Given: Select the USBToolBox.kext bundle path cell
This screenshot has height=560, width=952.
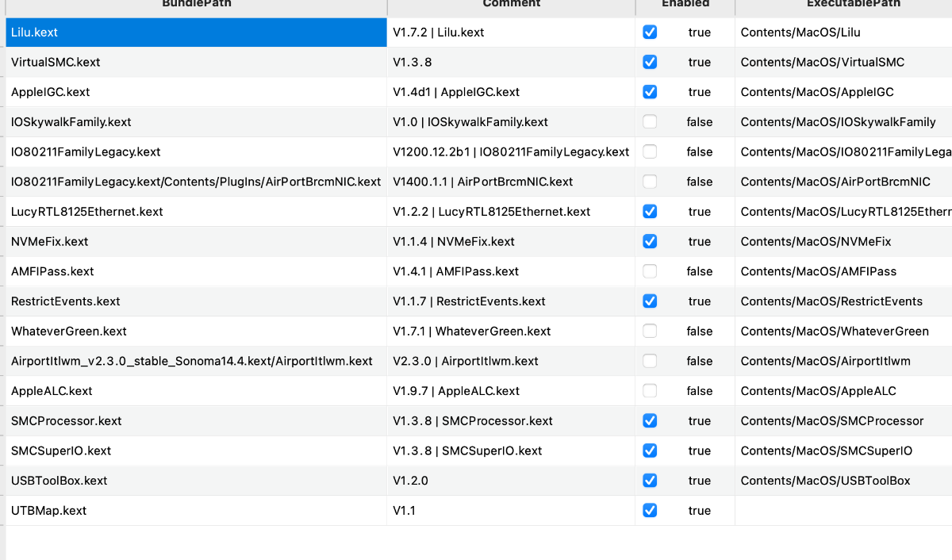Looking at the screenshot, I should (x=195, y=481).
